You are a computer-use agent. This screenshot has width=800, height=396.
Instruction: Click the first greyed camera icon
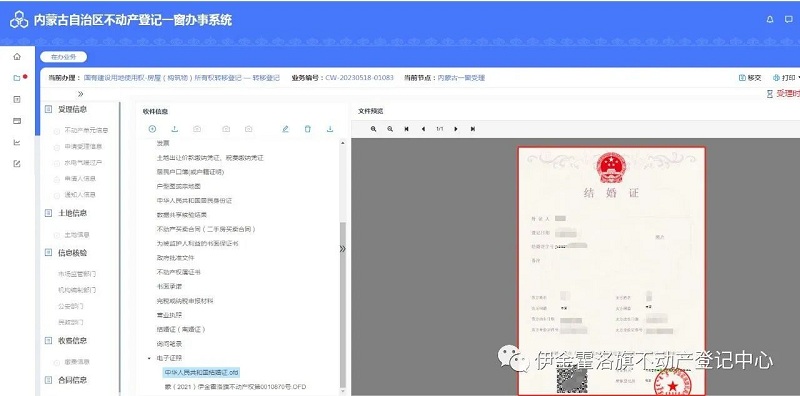(197, 129)
